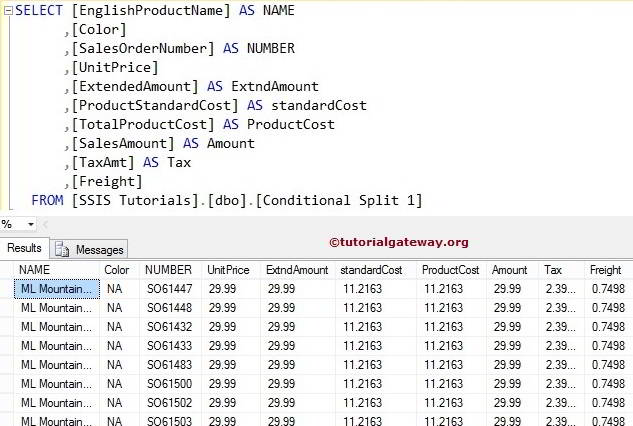
Task: Click the NAME column header
Action: tap(34, 270)
